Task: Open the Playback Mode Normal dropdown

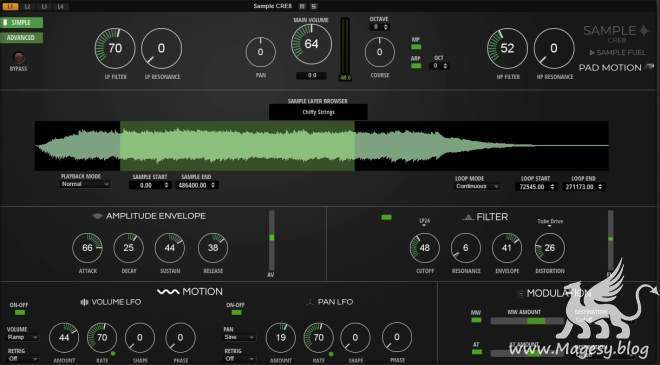Action: 85,184
